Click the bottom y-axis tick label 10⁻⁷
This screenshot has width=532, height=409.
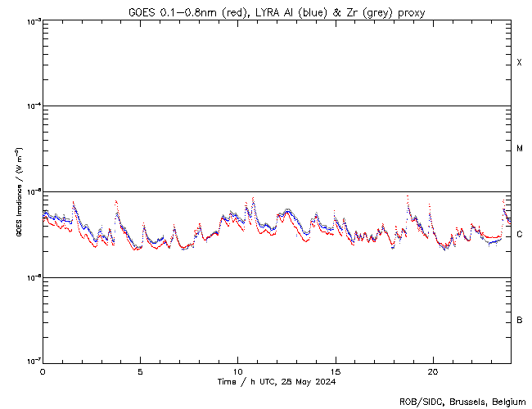tap(31, 361)
